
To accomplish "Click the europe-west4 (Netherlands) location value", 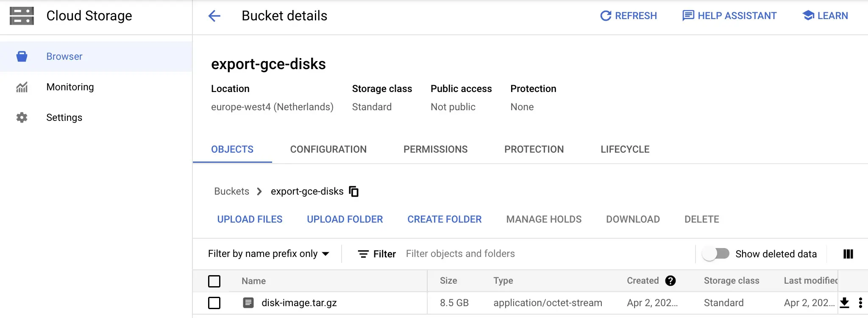I will pyautogui.click(x=272, y=107).
